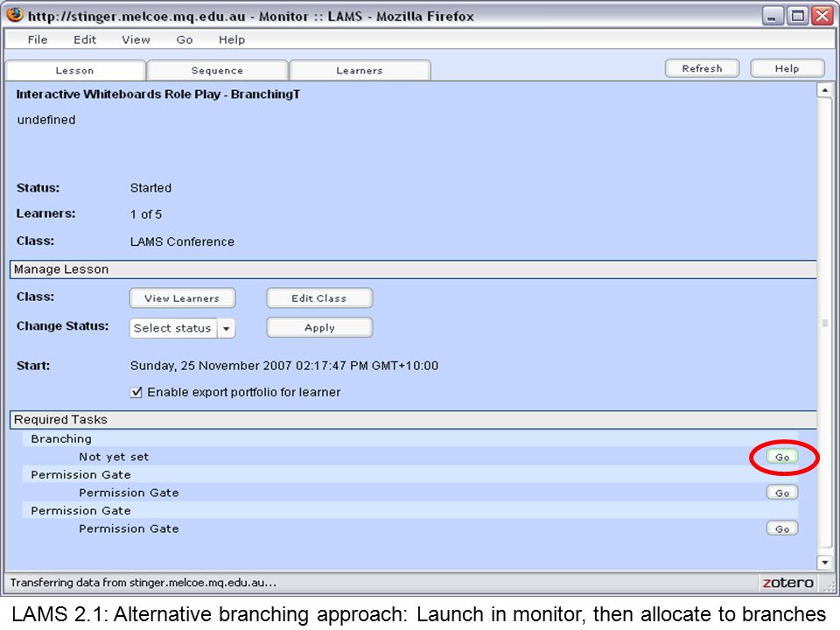This screenshot has width=840, height=630.
Task: Close the Firefox window
Action: click(822, 16)
